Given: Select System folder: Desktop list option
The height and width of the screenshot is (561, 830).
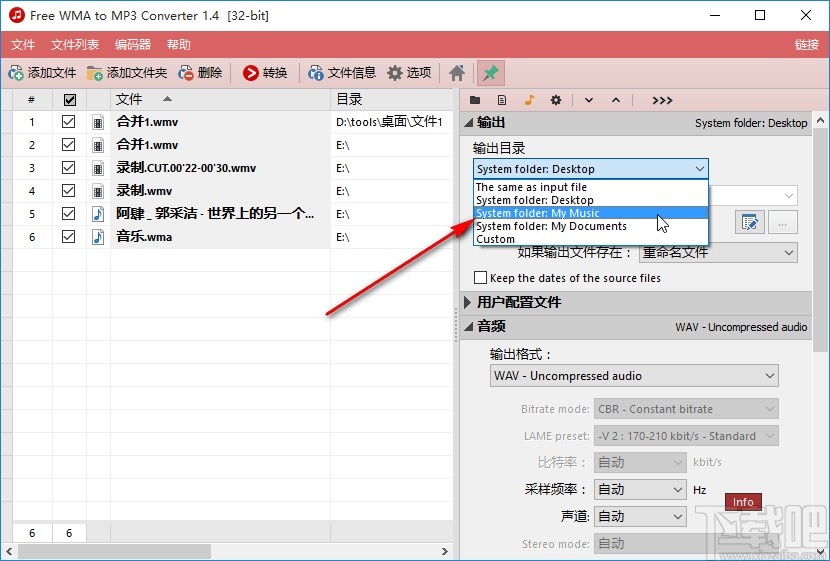Looking at the screenshot, I should (x=591, y=200).
